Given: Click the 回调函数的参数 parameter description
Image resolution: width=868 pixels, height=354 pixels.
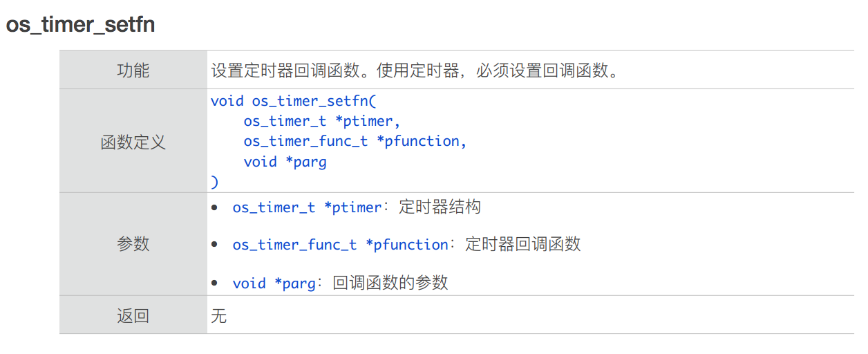Looking at the screenshot, I should (x=390, y=282).
